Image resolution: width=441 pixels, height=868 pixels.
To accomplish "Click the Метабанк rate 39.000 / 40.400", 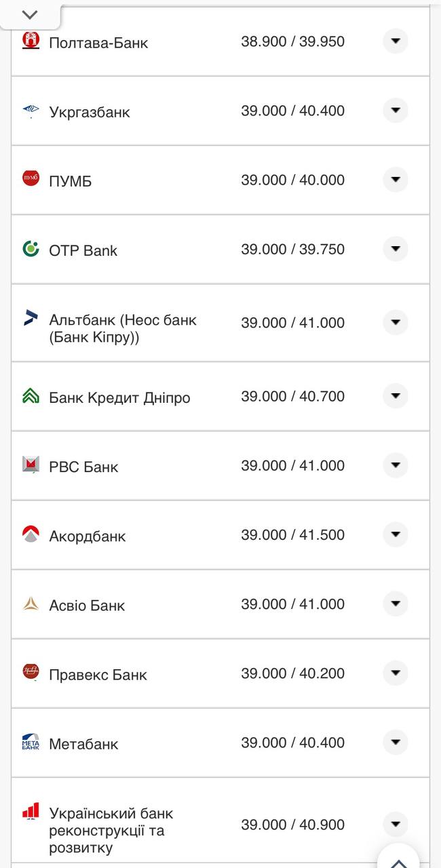I will point(292,743).
